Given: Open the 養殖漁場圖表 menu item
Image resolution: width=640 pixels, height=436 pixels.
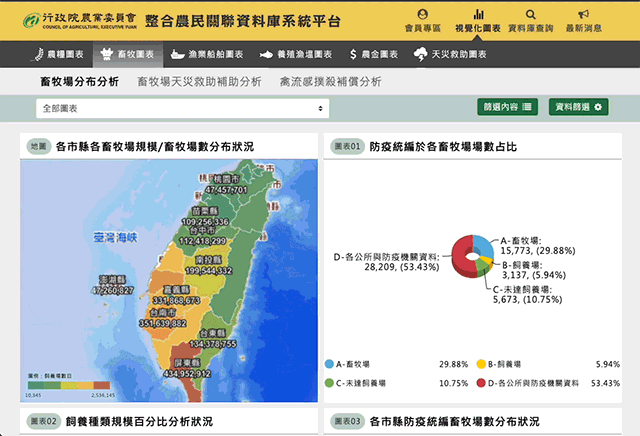Looking at the screenshot, I should (296, 54).
